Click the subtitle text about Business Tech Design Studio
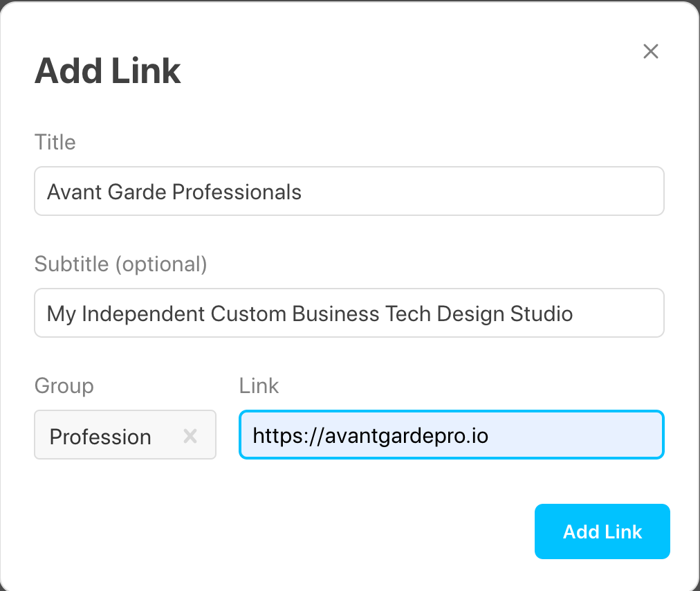Screen dimensions: 700x591 coord(309,313)
